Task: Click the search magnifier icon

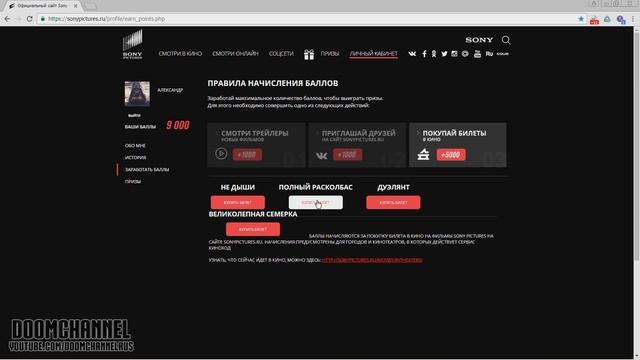Action: pos(506,40)
